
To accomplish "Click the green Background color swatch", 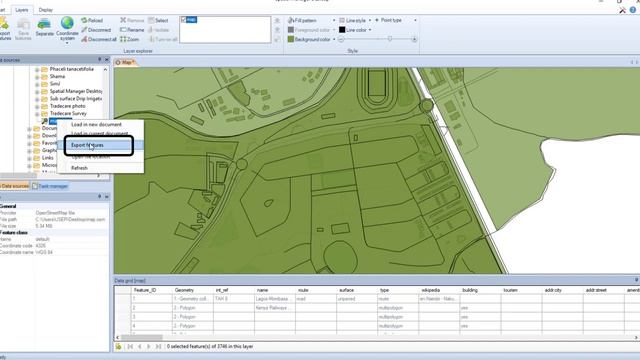I will coord(291,39).
